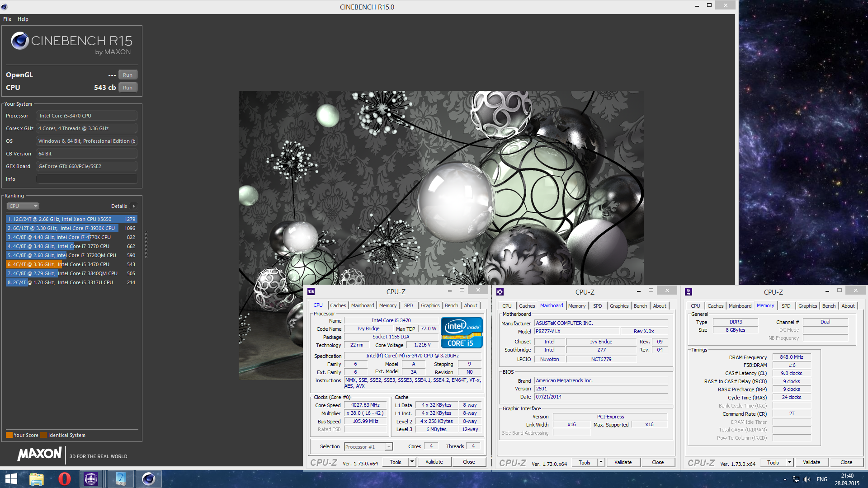Open the Windows Start button
This screenshot has width=868, height=488.
pos(11,479)
